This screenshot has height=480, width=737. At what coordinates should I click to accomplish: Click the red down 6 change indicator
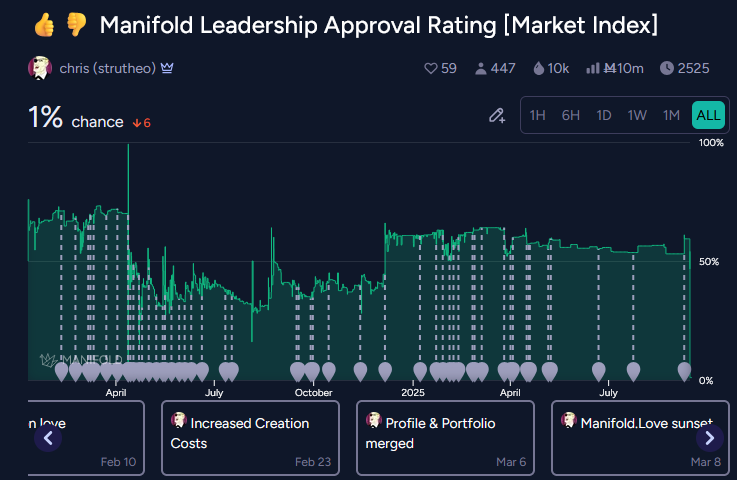coord(141,123)
